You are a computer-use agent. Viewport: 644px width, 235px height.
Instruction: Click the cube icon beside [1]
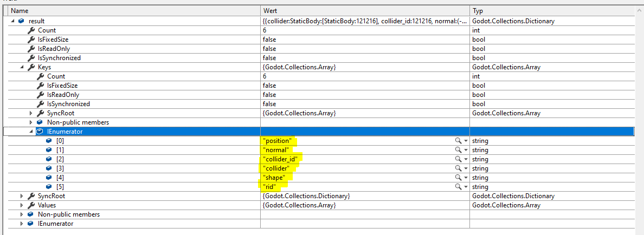pyautogui.click(x=49, y=150)
